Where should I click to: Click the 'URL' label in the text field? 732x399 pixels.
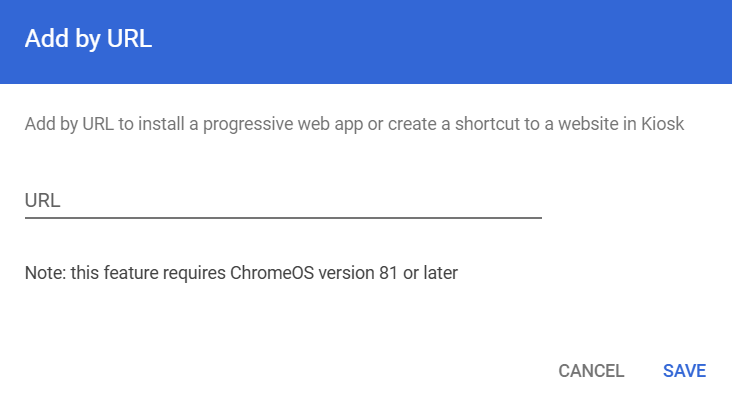click(42, 201)
